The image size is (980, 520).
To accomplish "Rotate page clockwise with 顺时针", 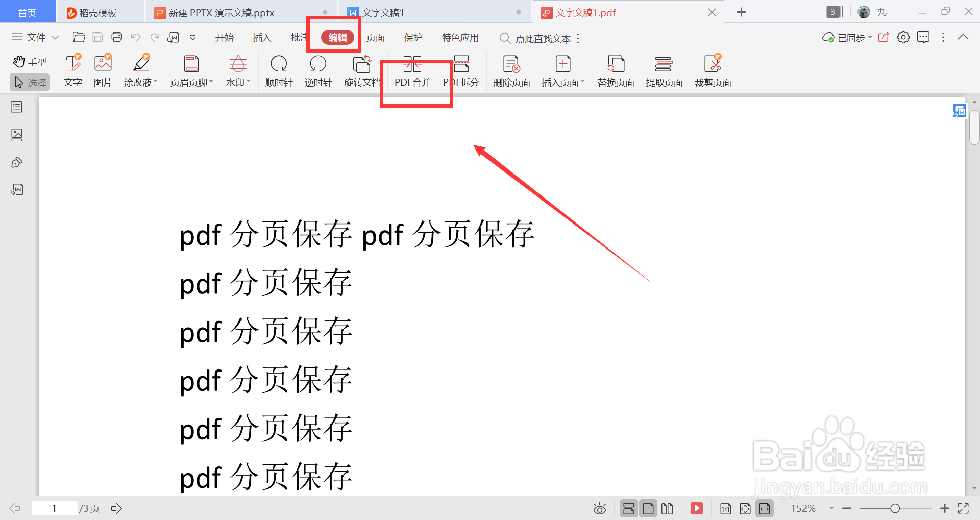I will click(x=279, y=71).
